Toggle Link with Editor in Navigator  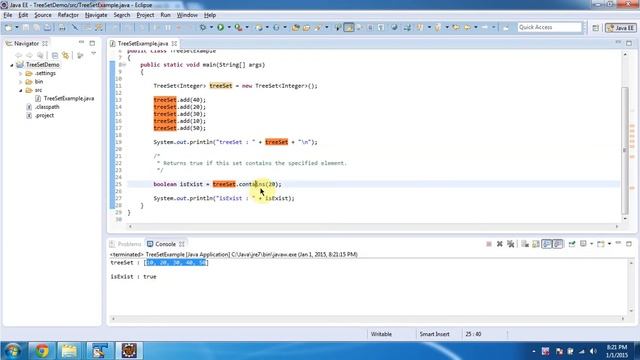(66, 55)
